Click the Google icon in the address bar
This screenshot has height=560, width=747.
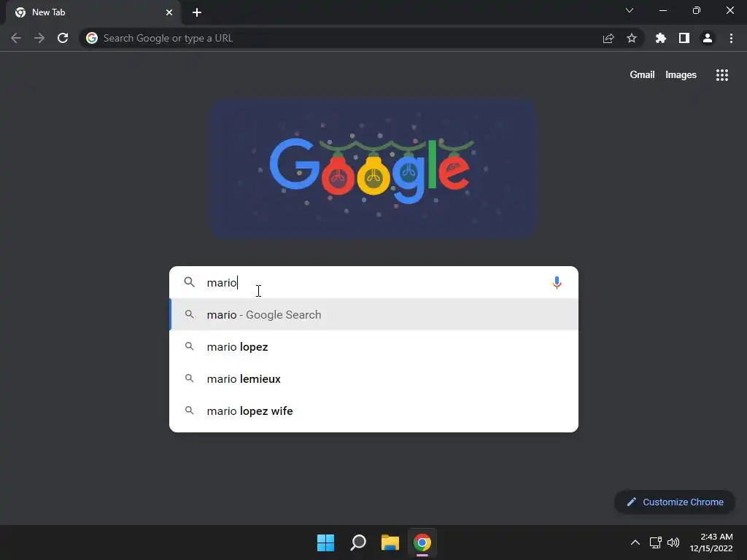92,38
